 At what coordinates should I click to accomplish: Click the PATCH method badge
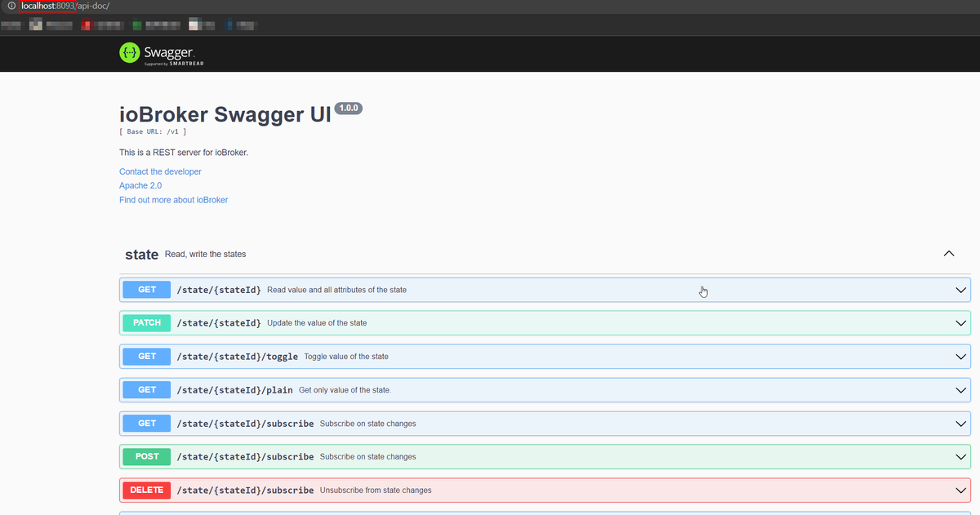pyautogui.click(x=147, y=323)
